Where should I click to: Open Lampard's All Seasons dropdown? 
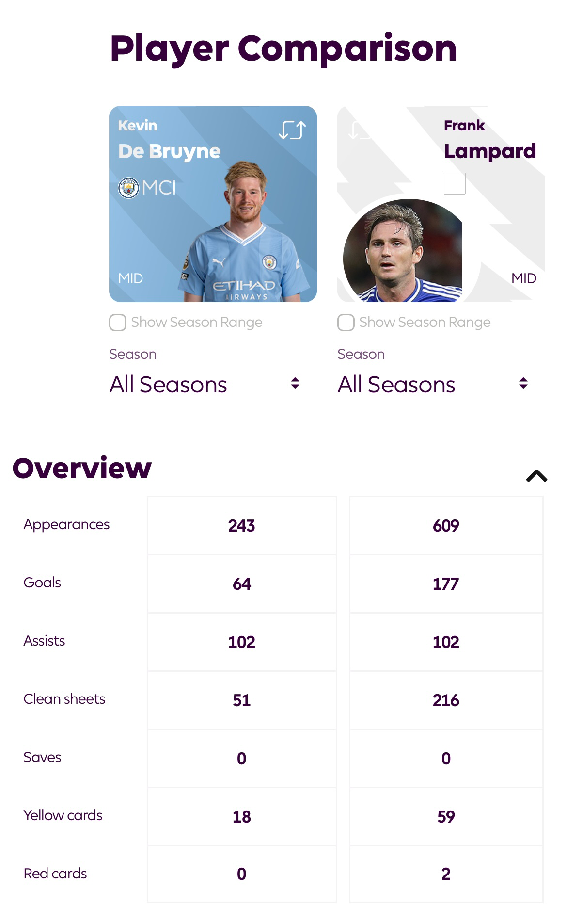pyautogui.click(x=433, y=385)
